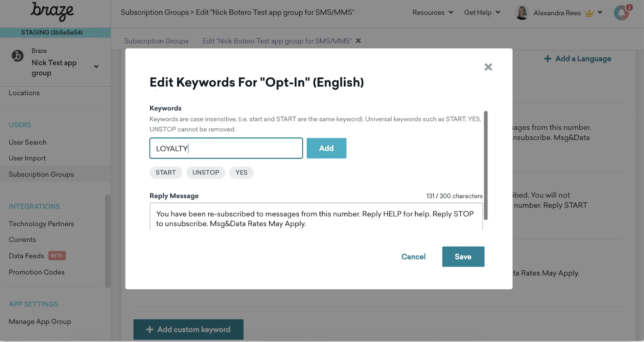This screenshot has height=342, width=644.
Task: Click the BETA badge next to Data Feeds
Action: click(57, 255)
